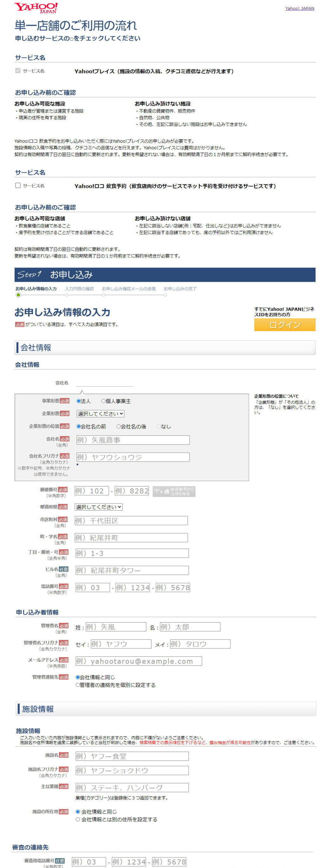Click the お申し込み確認メールの送信 step label

click(129, 289)
